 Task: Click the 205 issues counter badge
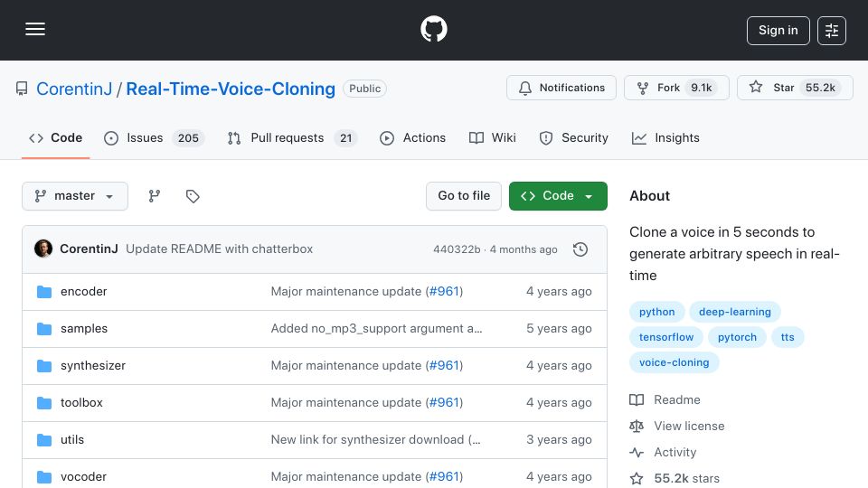(x=188, y=138)
